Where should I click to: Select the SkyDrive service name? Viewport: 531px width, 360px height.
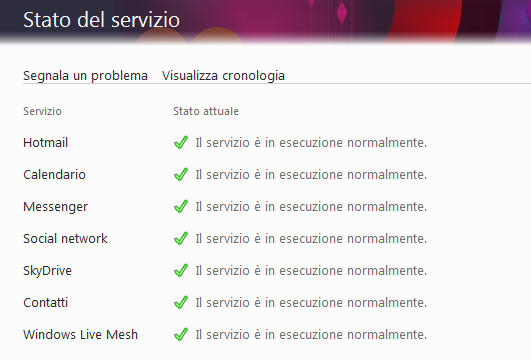pos(47,271)
